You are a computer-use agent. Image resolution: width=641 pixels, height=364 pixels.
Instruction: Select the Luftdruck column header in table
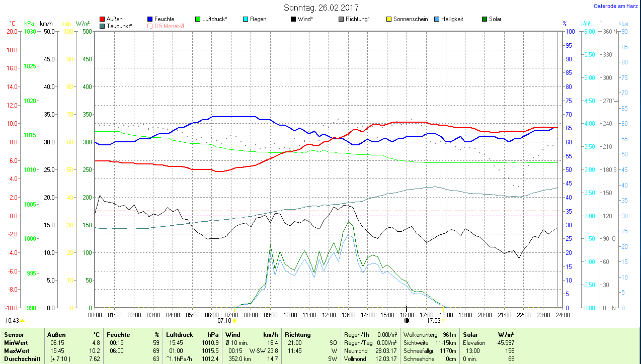point(180,334)
